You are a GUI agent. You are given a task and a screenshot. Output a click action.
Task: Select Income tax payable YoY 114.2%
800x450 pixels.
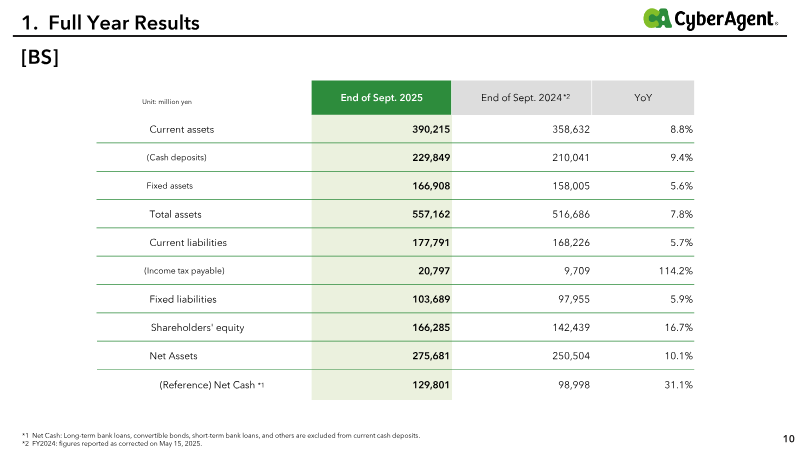coord(673,271)
